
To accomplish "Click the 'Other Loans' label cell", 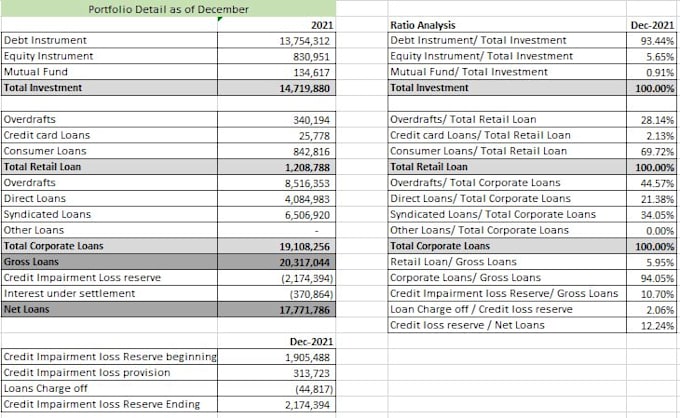I will [109, 230].
